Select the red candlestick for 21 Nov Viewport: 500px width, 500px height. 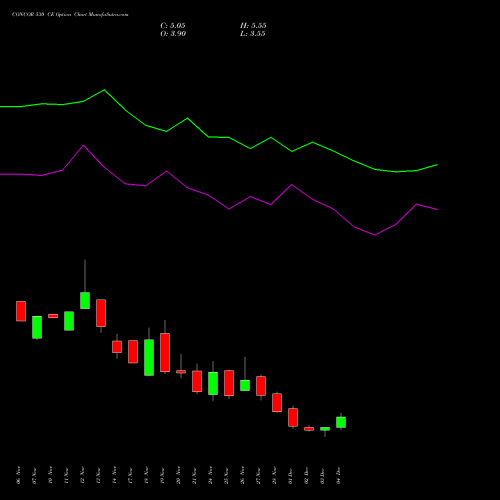[x=197, y=381]
